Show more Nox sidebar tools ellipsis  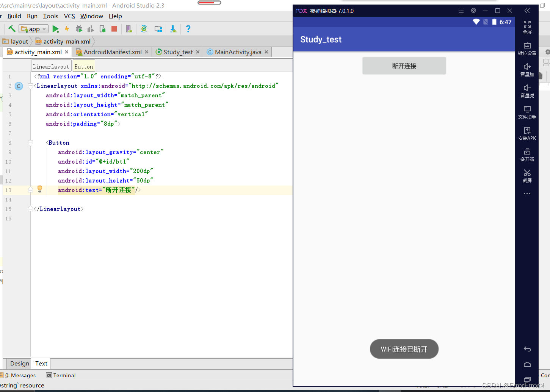click(x=527, y=194)
